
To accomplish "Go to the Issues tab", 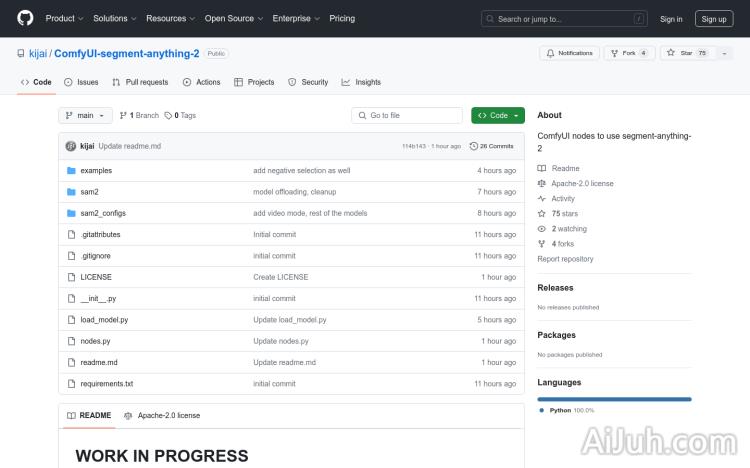I will [81, 82].
